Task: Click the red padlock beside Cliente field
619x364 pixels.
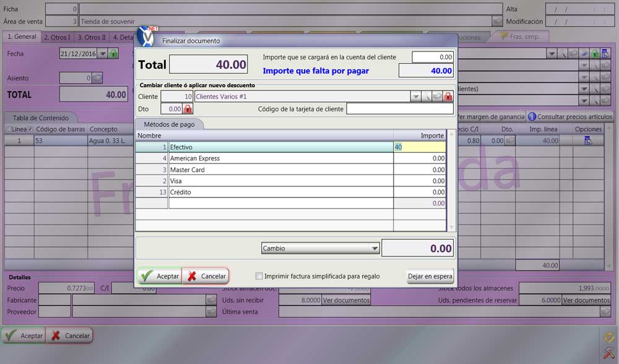Action: pyautogui.click(x=448, y=97)
